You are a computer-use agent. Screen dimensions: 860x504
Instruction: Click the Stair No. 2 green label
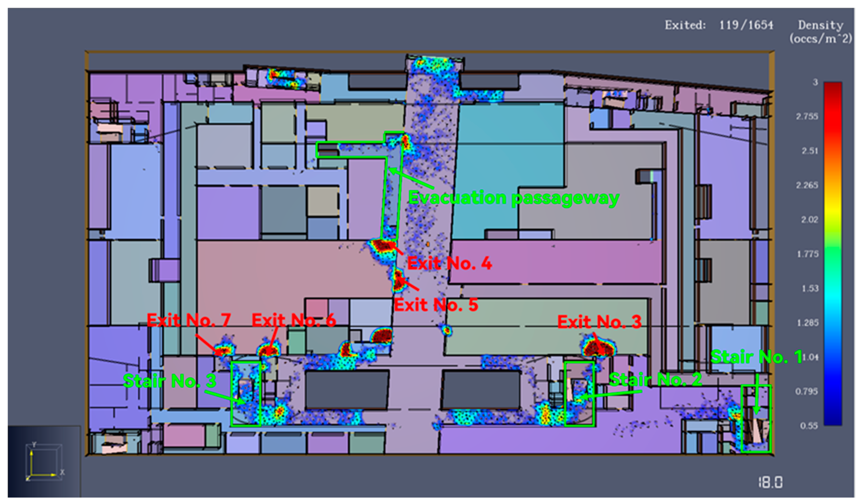tap(655, 380)
